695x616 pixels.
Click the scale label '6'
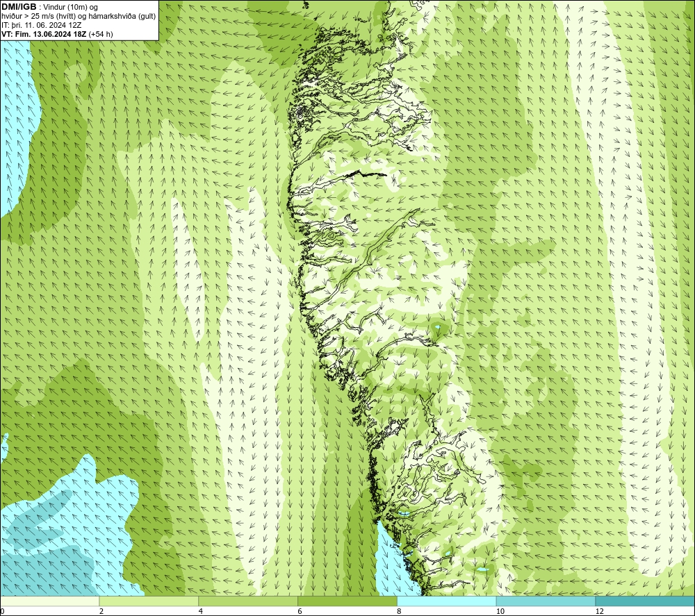tap(300, 611)
